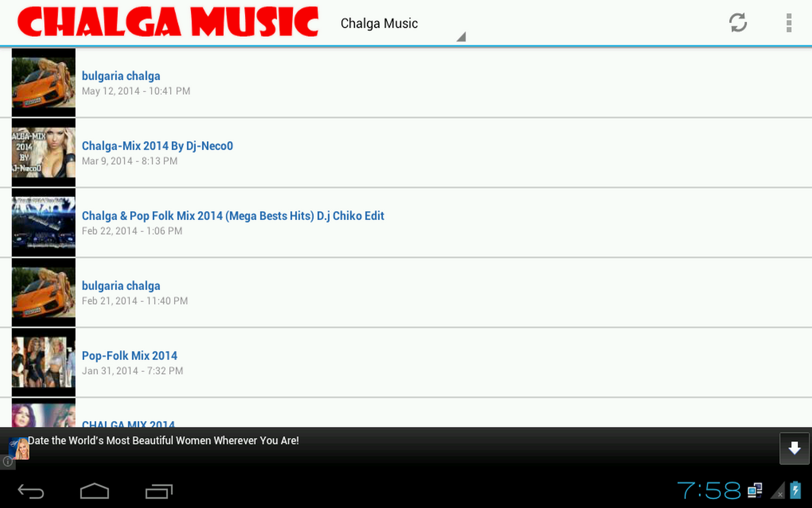Open the three-dot overflow menu
This screenshot has width=812, height=508.
789,23
